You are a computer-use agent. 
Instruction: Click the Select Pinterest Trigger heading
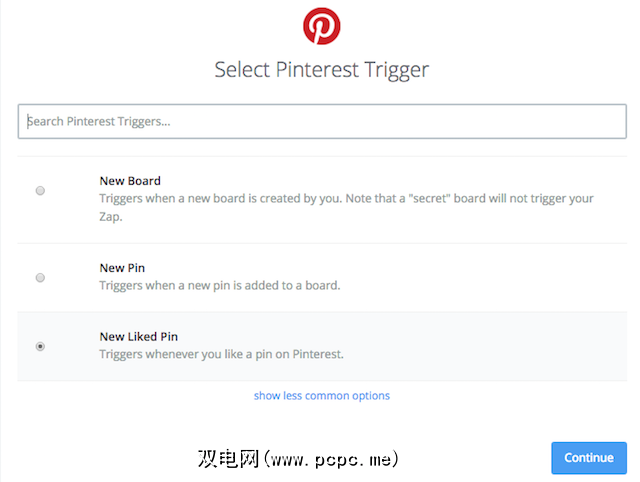pyautogui.click(x=322, y=69)
